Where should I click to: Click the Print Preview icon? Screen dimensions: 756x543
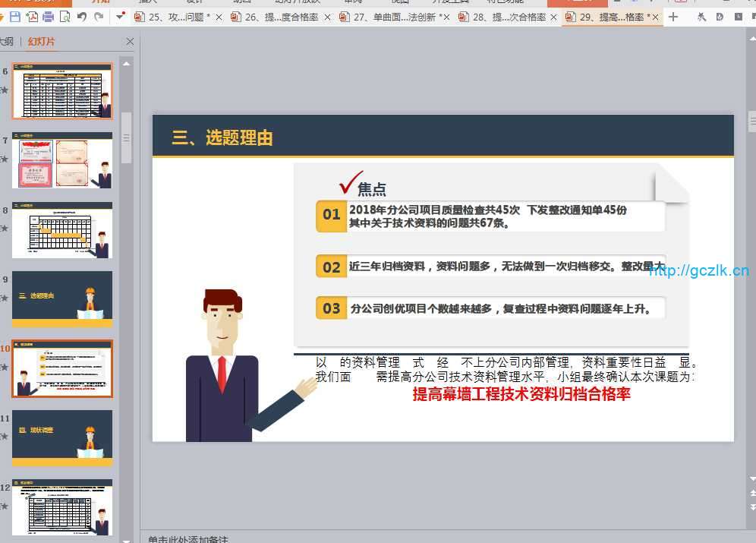[x=65, y=17]
